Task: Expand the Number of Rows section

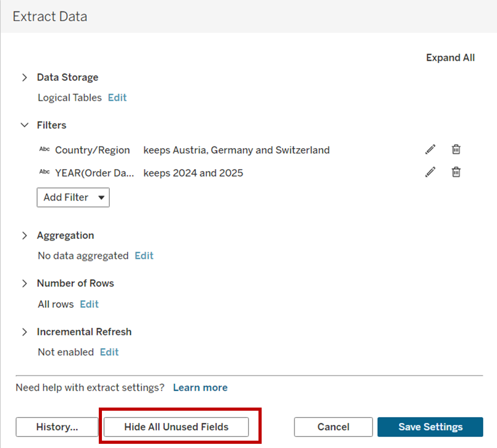Action: (x=24, y=284)
